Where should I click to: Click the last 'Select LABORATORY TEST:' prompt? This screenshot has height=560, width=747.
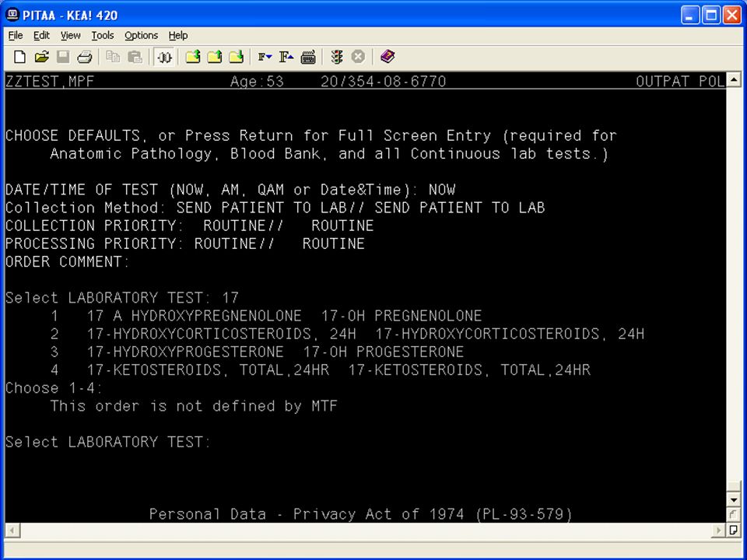(108, 442)
